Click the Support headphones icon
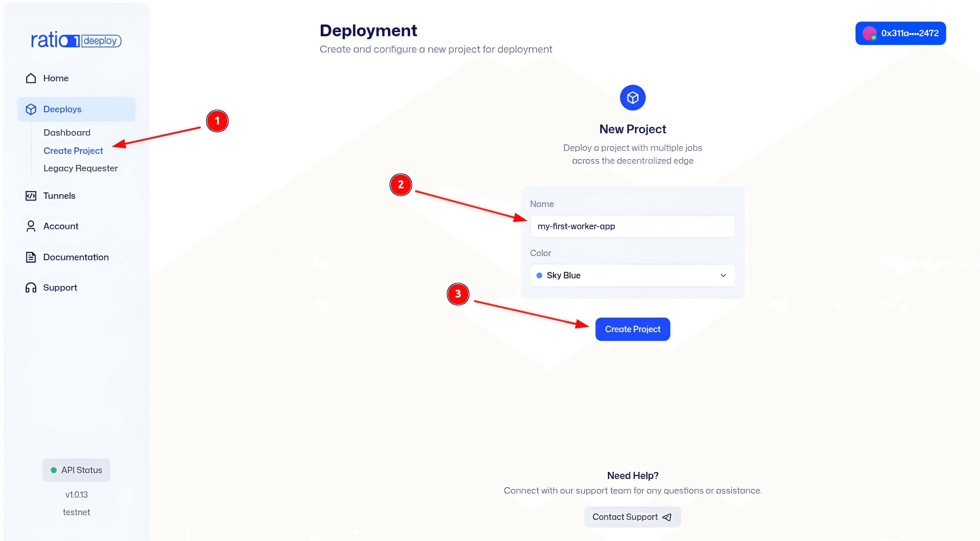This screenshot has height=541, width=980. (x=31, y=287)
